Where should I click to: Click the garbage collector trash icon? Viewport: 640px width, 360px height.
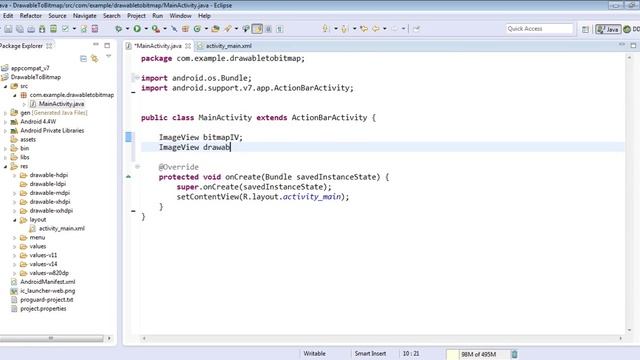(x=514, y=354)
